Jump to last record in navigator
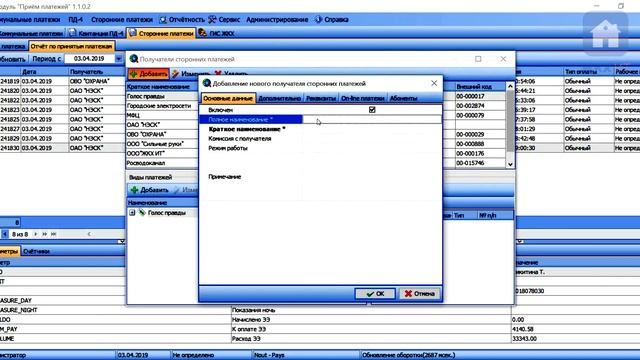The width and height of the screenshot is (640, 360). (x=53, y=234)
